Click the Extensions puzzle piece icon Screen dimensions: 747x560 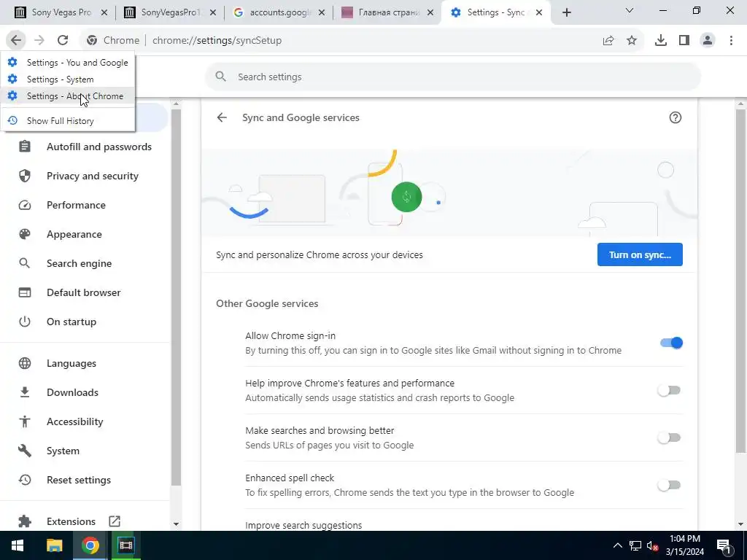(25, 521)
